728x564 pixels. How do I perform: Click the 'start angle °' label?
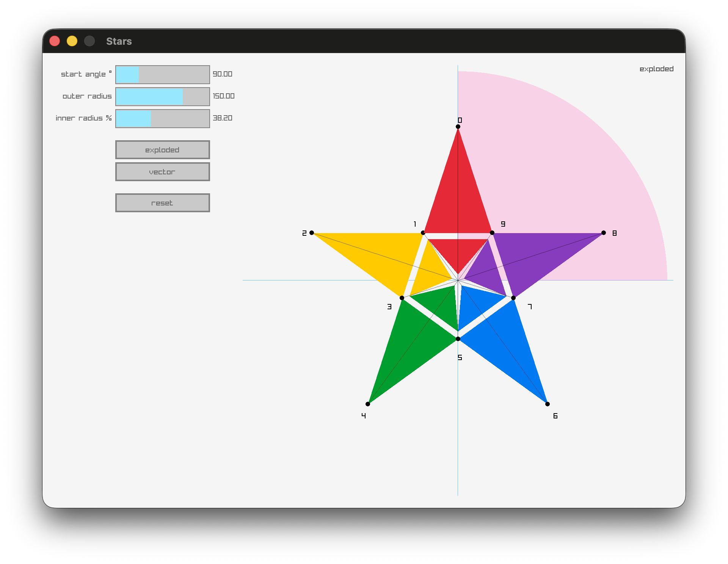[86, 74]
